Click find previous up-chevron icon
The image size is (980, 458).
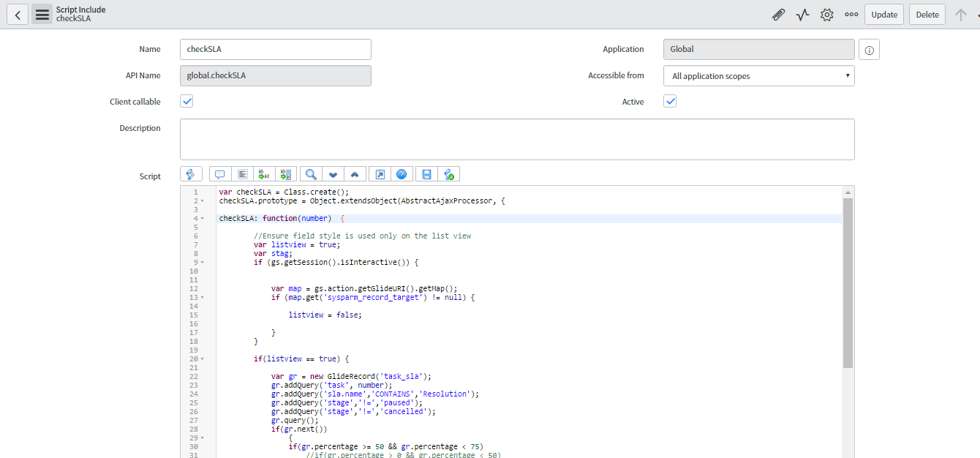355,174
